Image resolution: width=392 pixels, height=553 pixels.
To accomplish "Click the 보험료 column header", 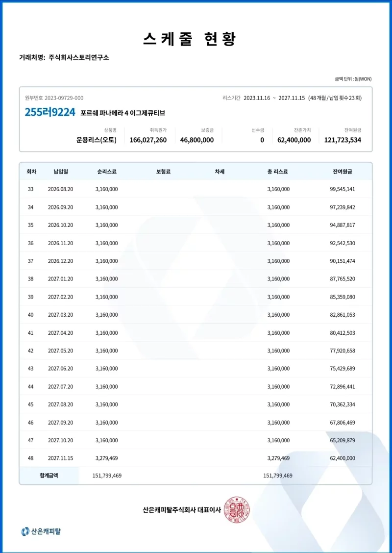I will [163, 172].
